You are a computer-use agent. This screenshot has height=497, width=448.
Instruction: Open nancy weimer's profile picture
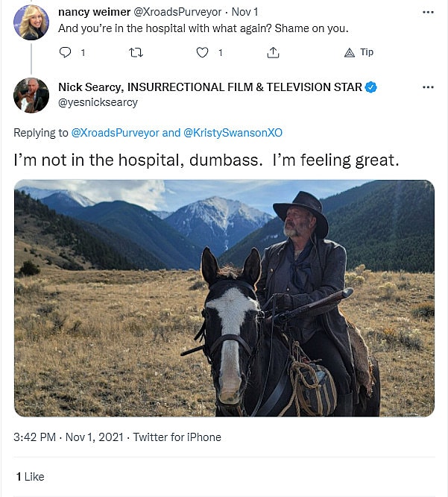click(31, 22)
